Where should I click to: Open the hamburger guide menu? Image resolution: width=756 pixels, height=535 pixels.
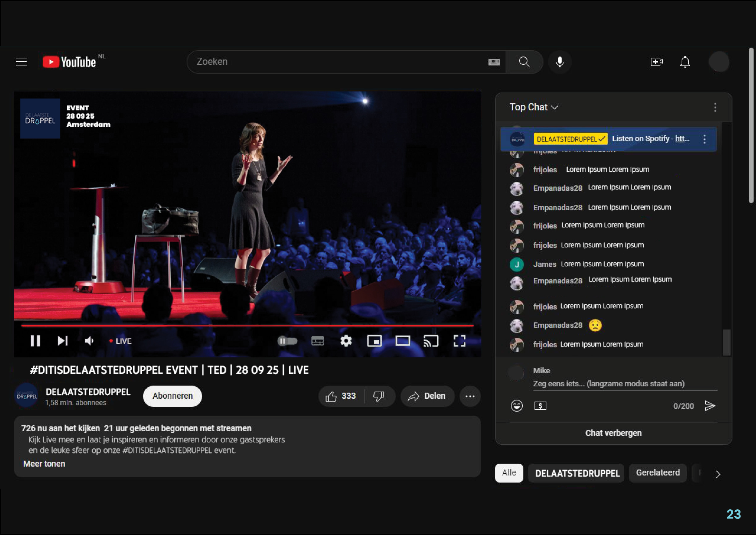point(21,62)
